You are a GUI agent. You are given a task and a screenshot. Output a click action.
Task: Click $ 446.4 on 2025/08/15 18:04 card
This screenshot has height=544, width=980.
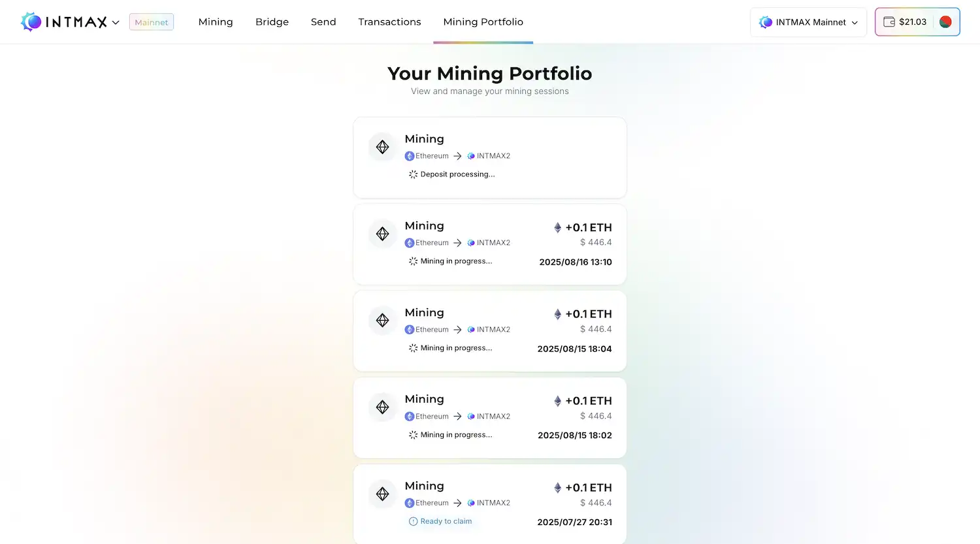pos(596,329)
